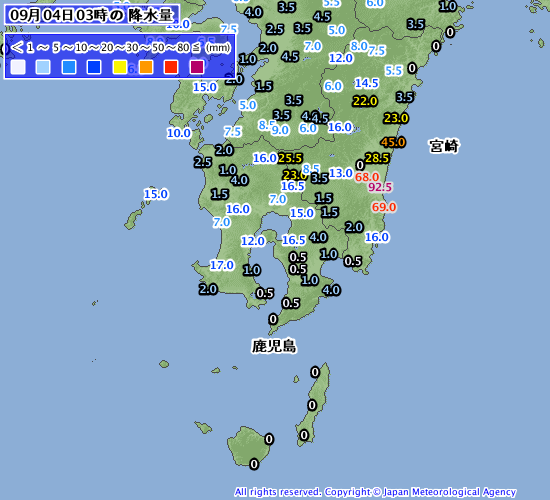Click the 宮崎 prefecture label
Image resolution: width=550 pixels, height=500 pixels.
point(444,146)
